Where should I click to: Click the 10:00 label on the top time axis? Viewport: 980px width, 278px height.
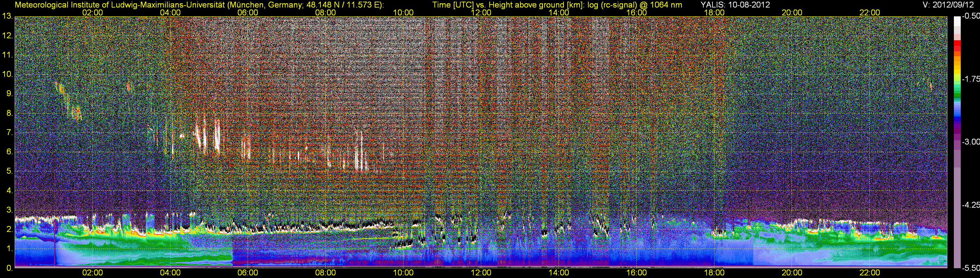[x=403, y=12]
